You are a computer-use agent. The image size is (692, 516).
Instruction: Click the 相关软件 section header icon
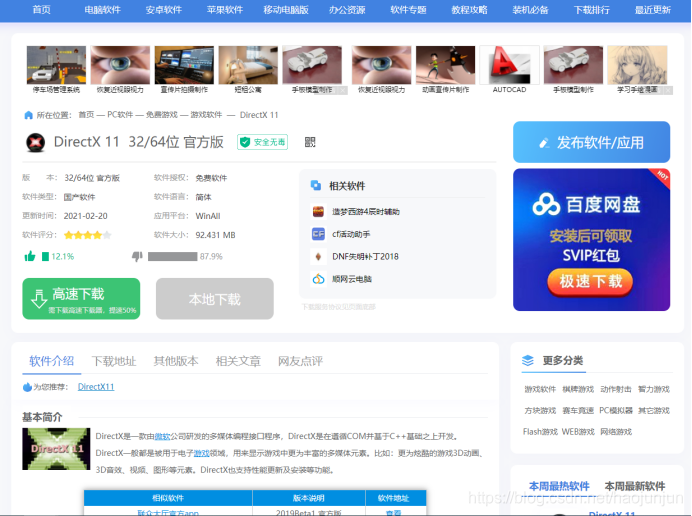pos(316,185)
